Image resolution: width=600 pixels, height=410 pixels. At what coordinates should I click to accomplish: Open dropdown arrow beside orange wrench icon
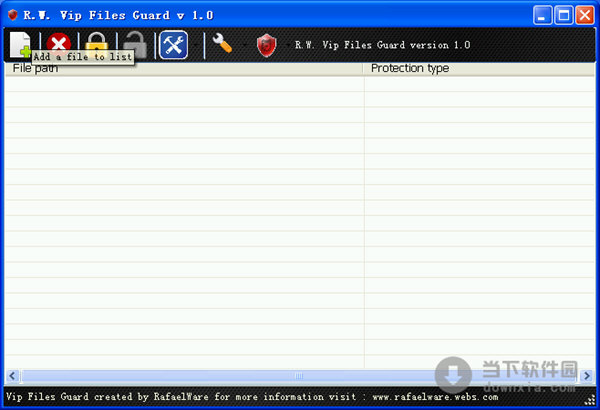[x=244, y=45]
